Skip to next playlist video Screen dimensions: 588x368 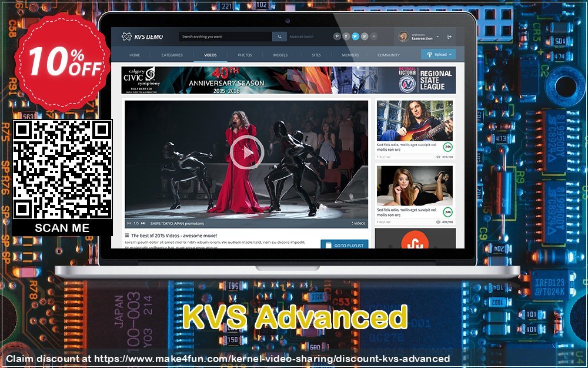pyautogui.click(x=143, y=223)
